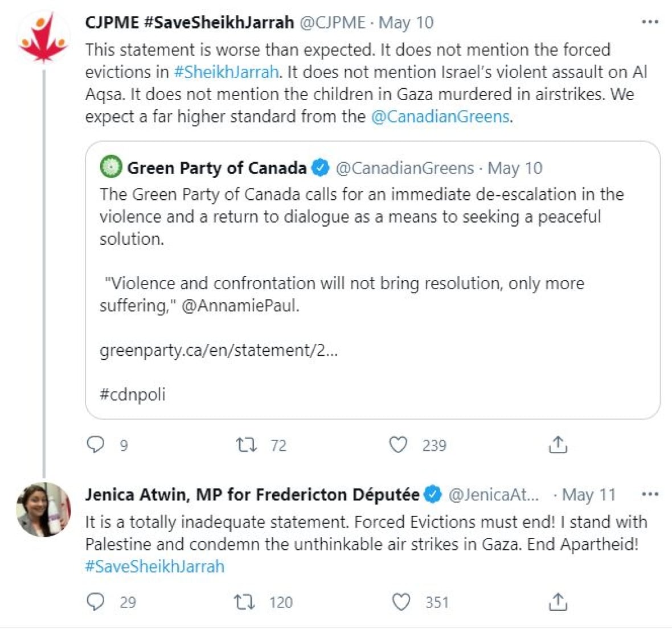This screenshot has width=672, height=629.
Task: Retweet the CJPME tweet
Action: coord(247,445)
